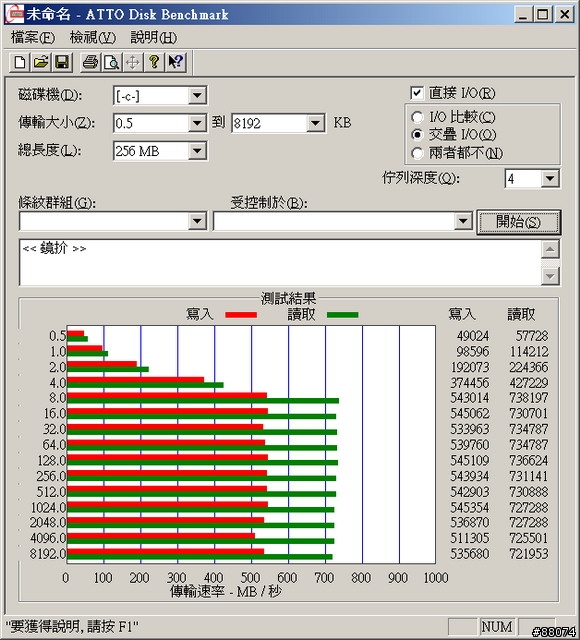
Task: Maximize the ATTO Disk Benchmark window
Action: (x=543, y=15)
